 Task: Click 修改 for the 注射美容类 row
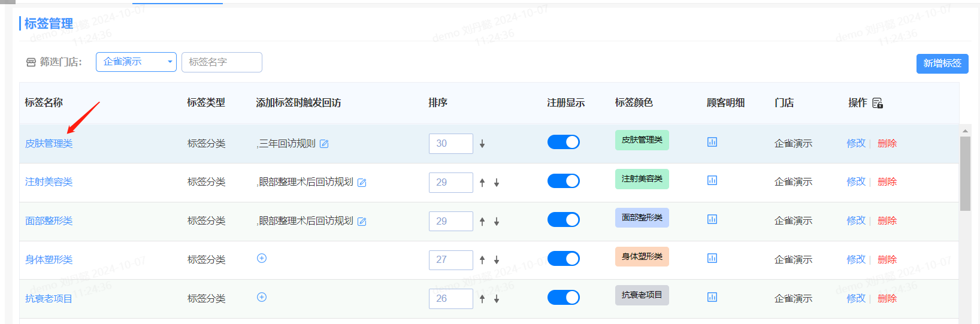[855, 181]
